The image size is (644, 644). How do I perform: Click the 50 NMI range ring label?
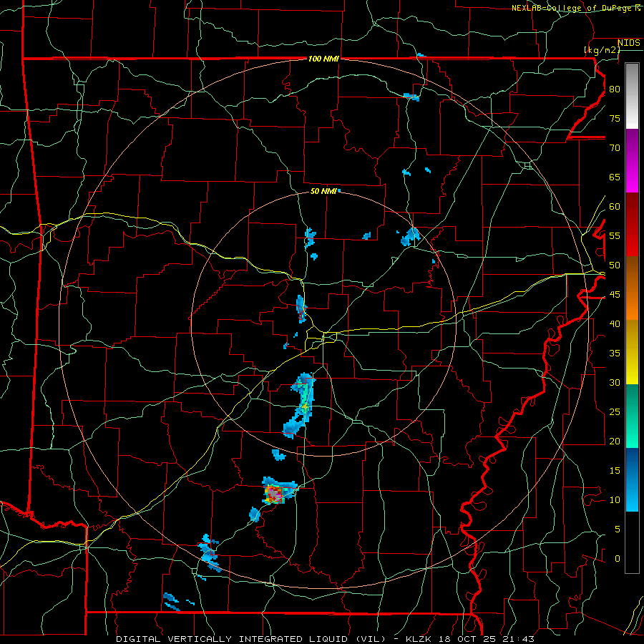click(323, 191)
